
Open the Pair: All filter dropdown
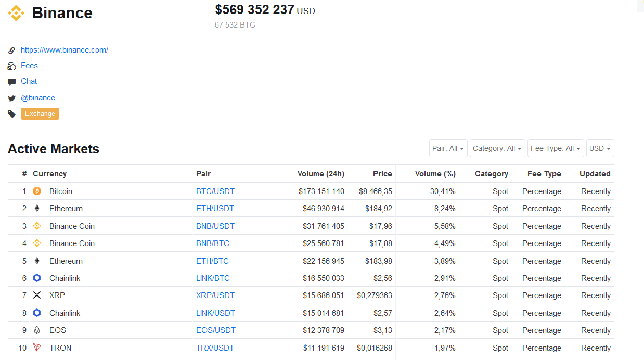(x=448, y=148)
